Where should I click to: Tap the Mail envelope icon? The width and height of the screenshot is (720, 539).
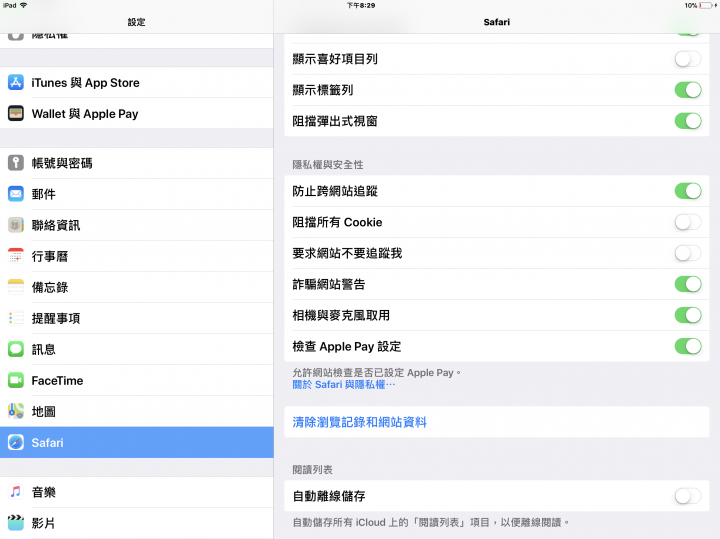[16, 194]
